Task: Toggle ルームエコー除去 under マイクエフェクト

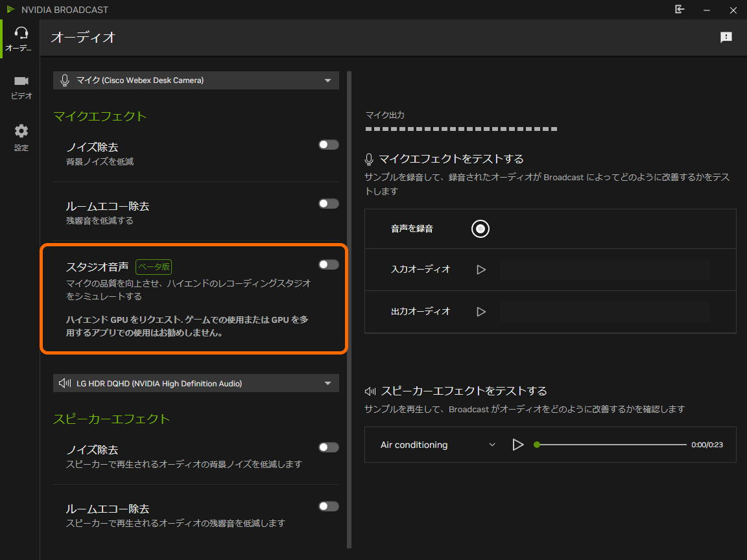Action: pyautogui.click(x=328, y=203)
